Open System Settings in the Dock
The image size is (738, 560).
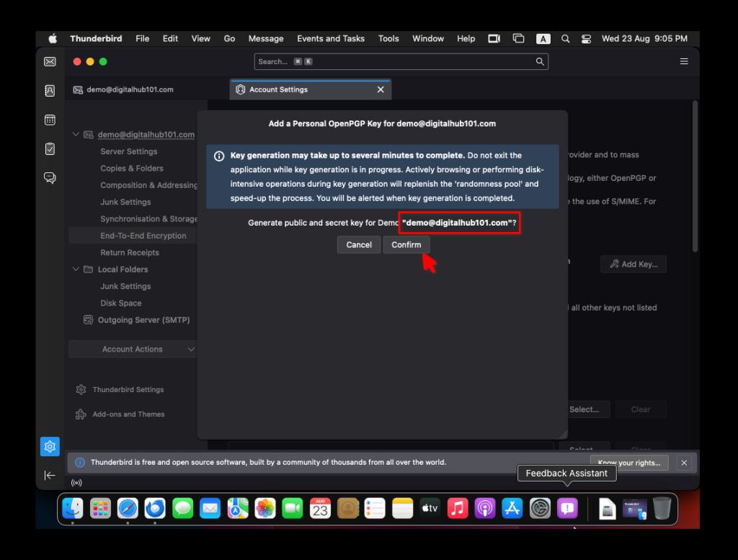tap(540, 508)
